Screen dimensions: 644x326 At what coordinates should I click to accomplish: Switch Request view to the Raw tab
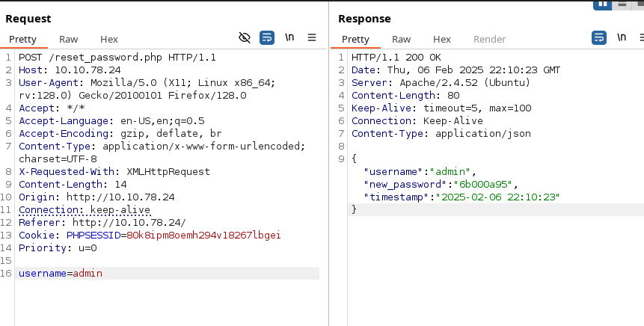click(x=69, y=40)
